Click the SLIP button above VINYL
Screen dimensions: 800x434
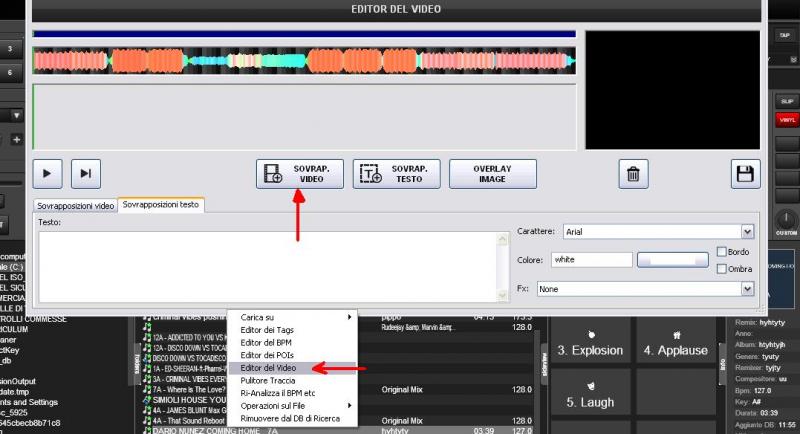(x=787, y=101)
